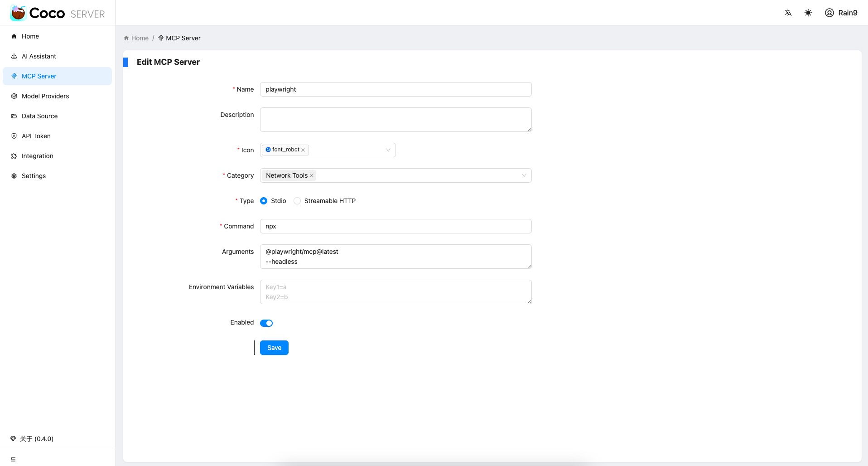Click the Home breadcrumb link

pos(140,38)
